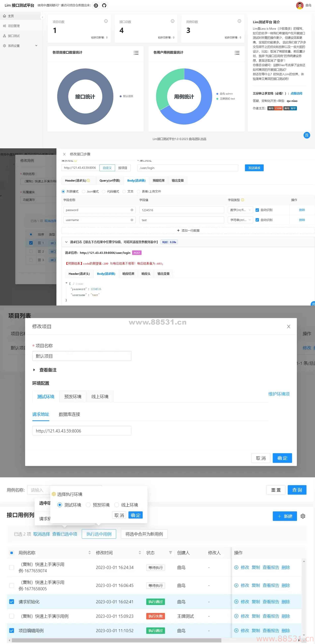
Task: Click the 项目名称 input containing 默认项目
Action: pyautogui.click(x=82, y=356)
